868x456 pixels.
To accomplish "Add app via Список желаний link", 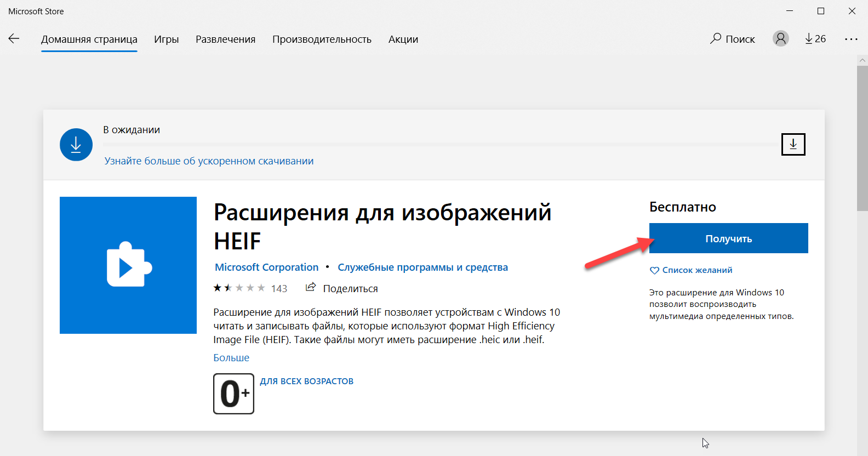I will (x=696, y=270).
